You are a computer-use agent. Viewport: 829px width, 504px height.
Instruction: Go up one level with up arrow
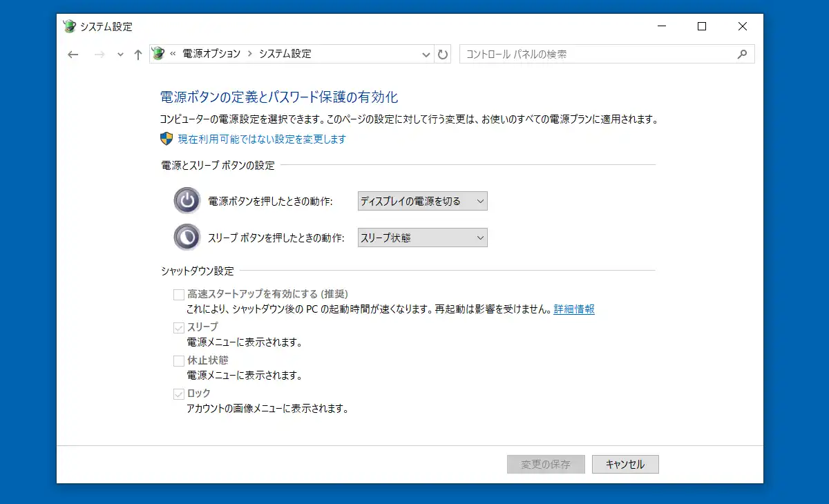coord(138,55)
